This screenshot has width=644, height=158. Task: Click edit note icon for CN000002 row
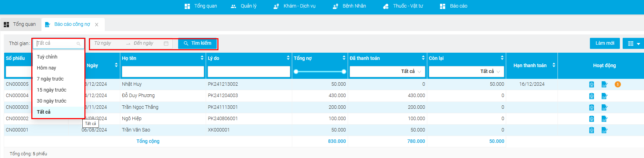click(x=604, y=119)
